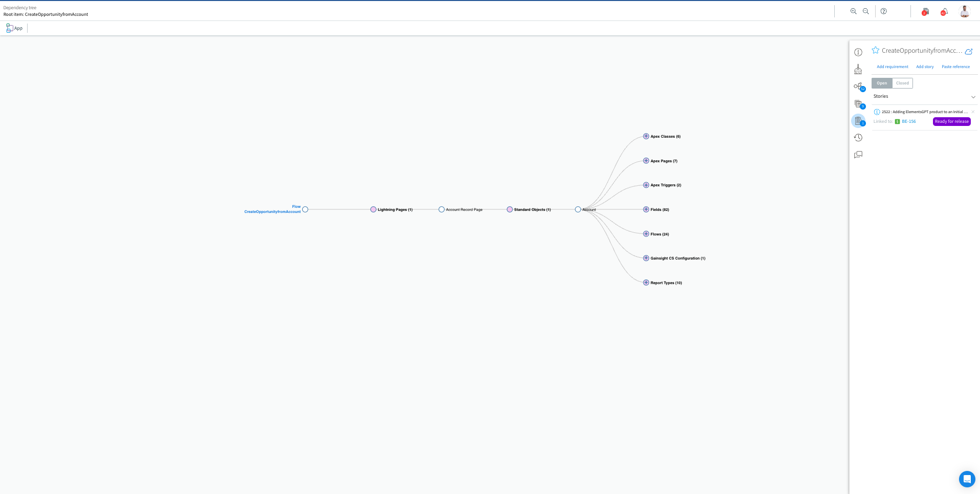Viewport: 980px width, 494px height.
Task: Select the Open stories filter
Action: pyautogui.click(x=881, y=83)
